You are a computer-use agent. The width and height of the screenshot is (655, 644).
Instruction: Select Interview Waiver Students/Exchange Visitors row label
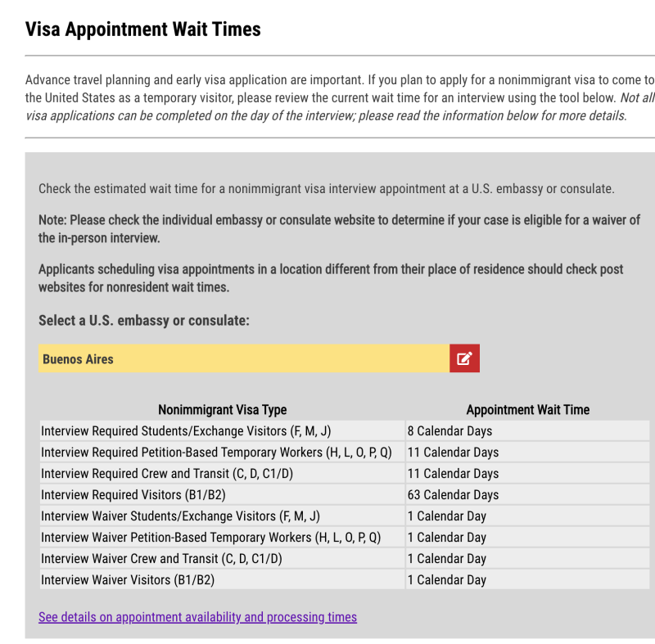click(x=180, y=516)
